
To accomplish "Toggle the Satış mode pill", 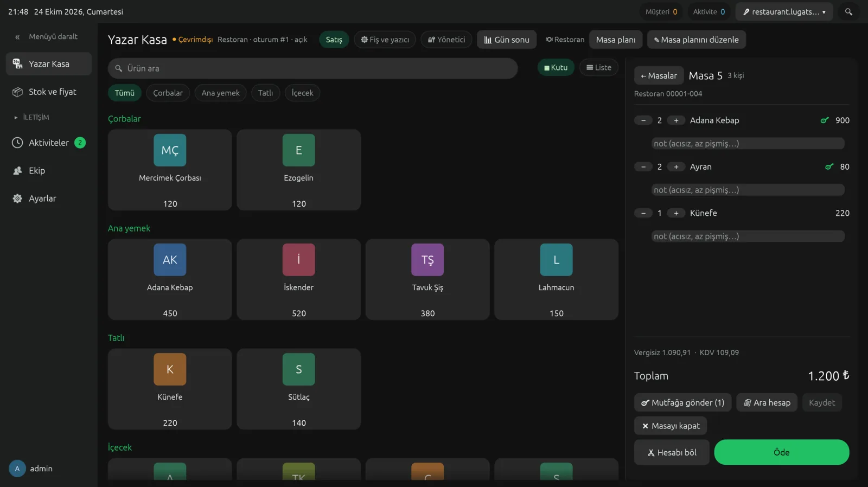I will [334, 40].
